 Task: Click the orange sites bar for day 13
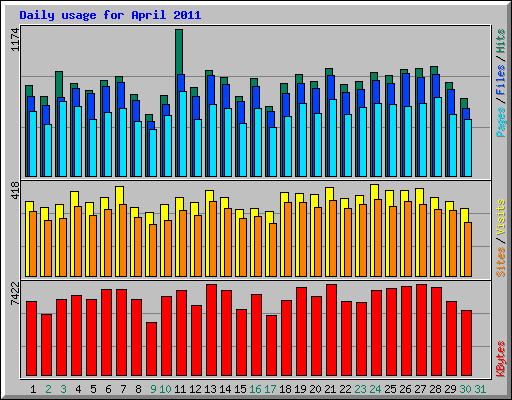pyautogui.click(x=213, y=239)
